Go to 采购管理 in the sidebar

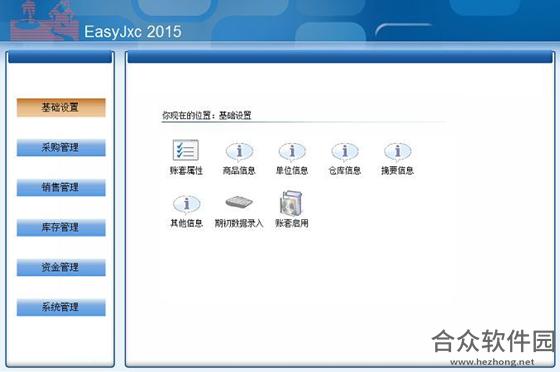point(61,147)
